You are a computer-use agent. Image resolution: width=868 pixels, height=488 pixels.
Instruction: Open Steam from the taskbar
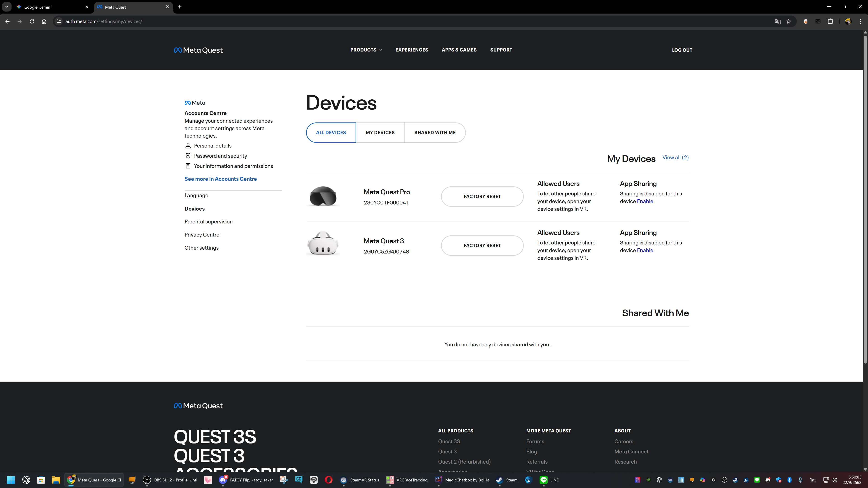[506, 480]
